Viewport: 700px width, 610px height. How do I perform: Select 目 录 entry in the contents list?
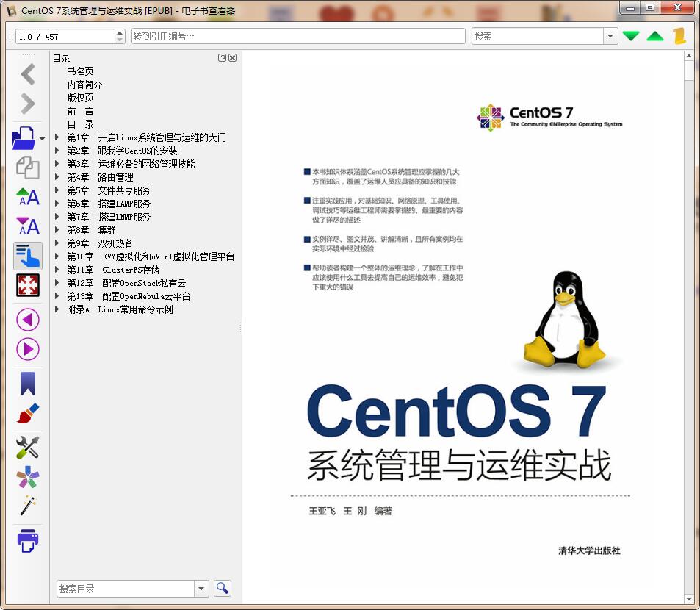(80, 124)
